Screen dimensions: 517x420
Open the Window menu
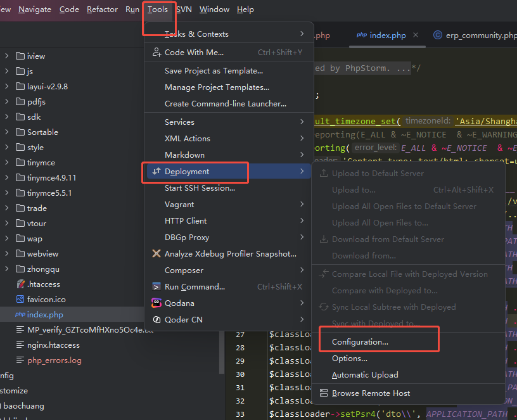(x=214, y=10)
